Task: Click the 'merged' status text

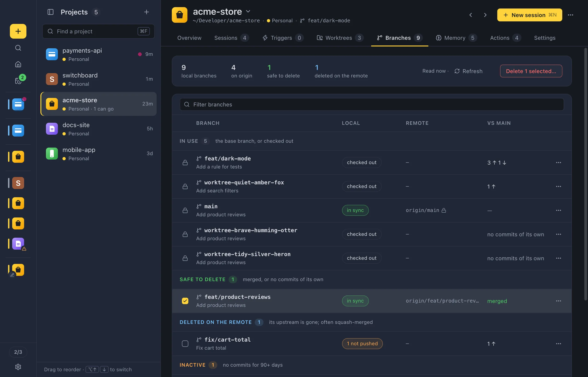Action: (497, 301)
